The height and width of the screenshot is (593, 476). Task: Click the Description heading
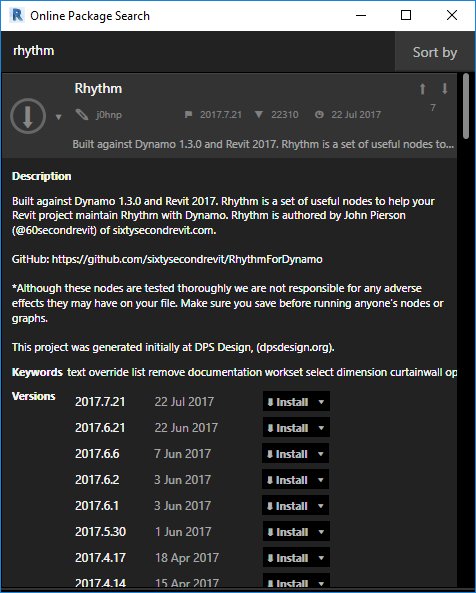click(42, 176)
